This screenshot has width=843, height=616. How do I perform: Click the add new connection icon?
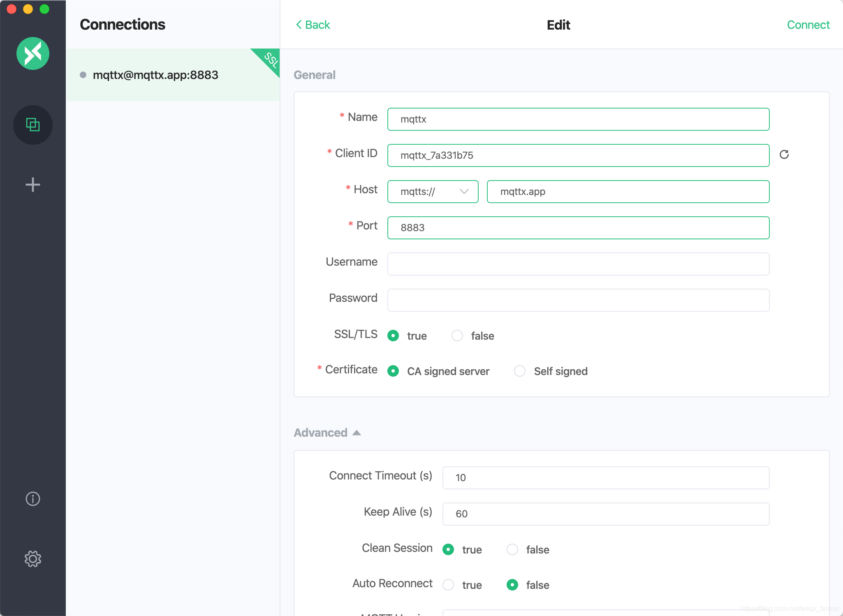tap(32, 183)
